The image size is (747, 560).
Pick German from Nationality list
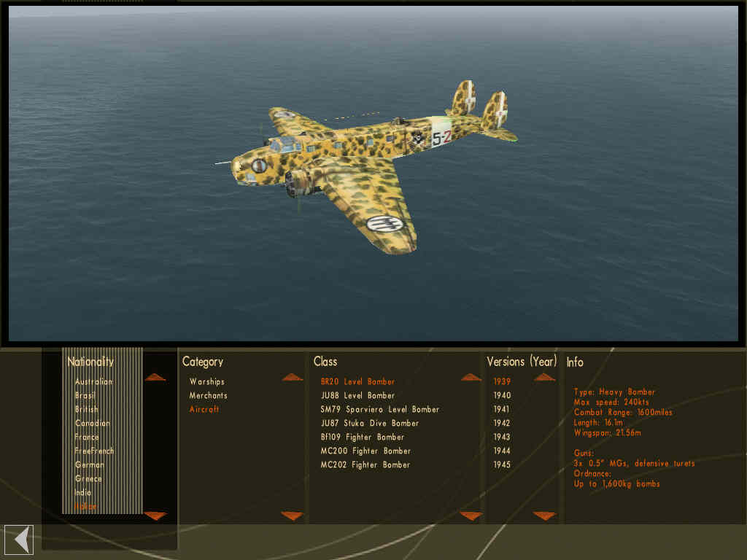pyautogui.click(x=89, y=464)
